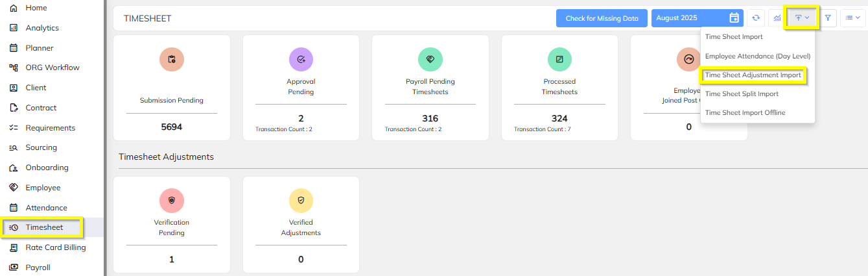Click the Processed Timesheets green icon
868x276 pixels.
(559, 59)
